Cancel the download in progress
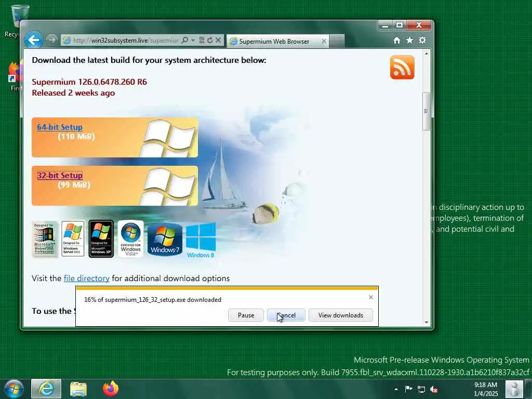Viewport: 532px width, 399px height. [286, 315]
